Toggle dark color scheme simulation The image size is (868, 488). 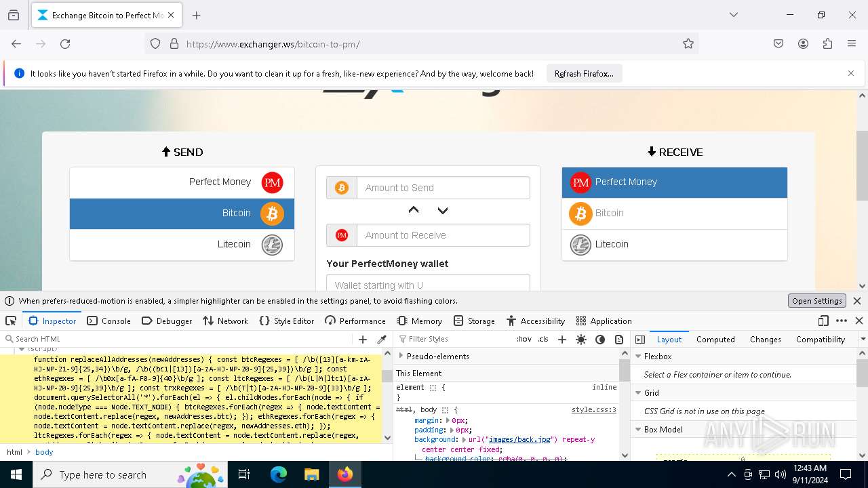[x=600, y=340]
